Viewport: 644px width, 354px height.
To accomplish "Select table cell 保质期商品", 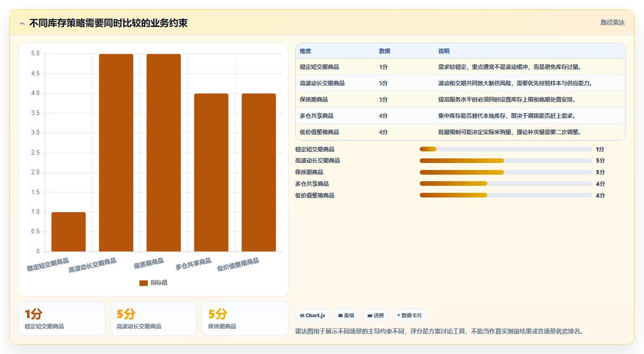I will tap(314, 99).
